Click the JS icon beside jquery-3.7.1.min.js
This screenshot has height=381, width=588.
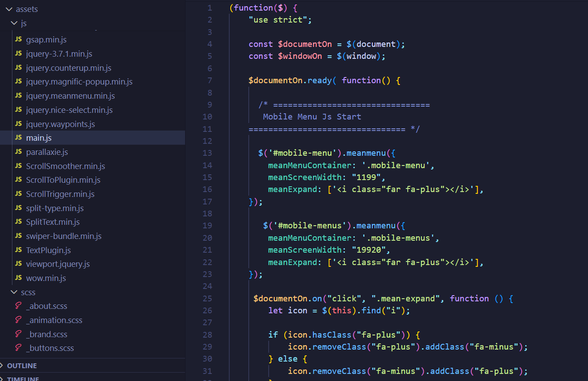pos(18,54)
